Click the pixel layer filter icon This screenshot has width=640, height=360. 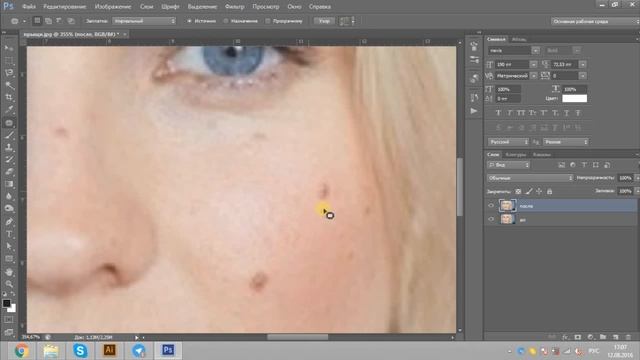[x=562, y=165]
